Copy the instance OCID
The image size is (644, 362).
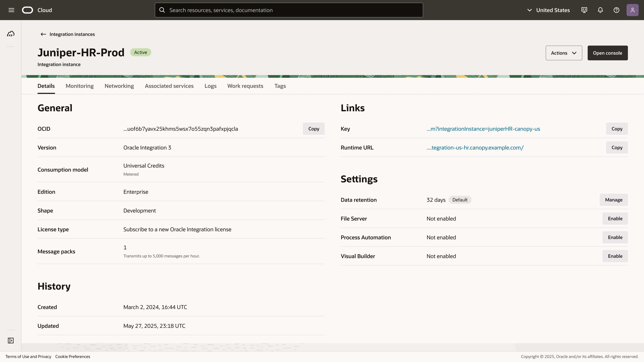(313, 129)
